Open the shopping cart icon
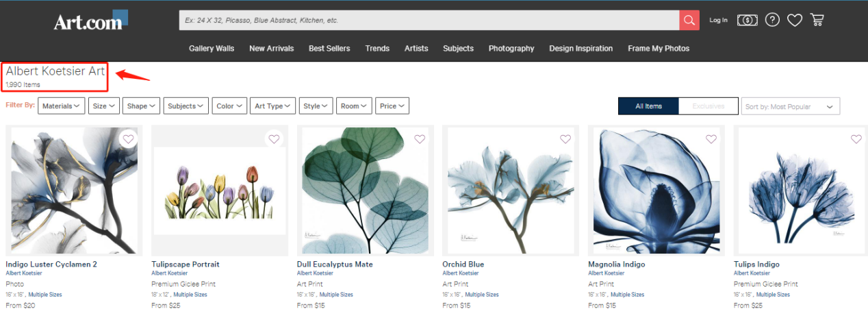The height and width of the screenshot is (318, 868). (817, 20)
